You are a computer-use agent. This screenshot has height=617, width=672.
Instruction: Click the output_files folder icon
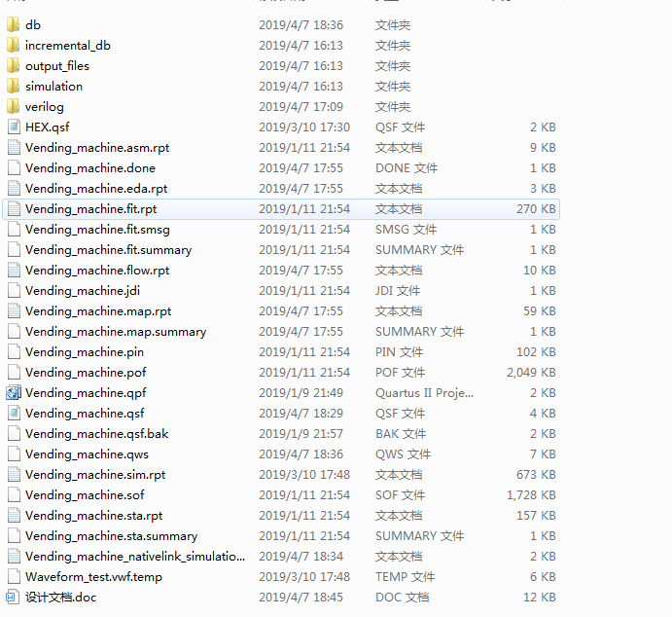point(14,65)
